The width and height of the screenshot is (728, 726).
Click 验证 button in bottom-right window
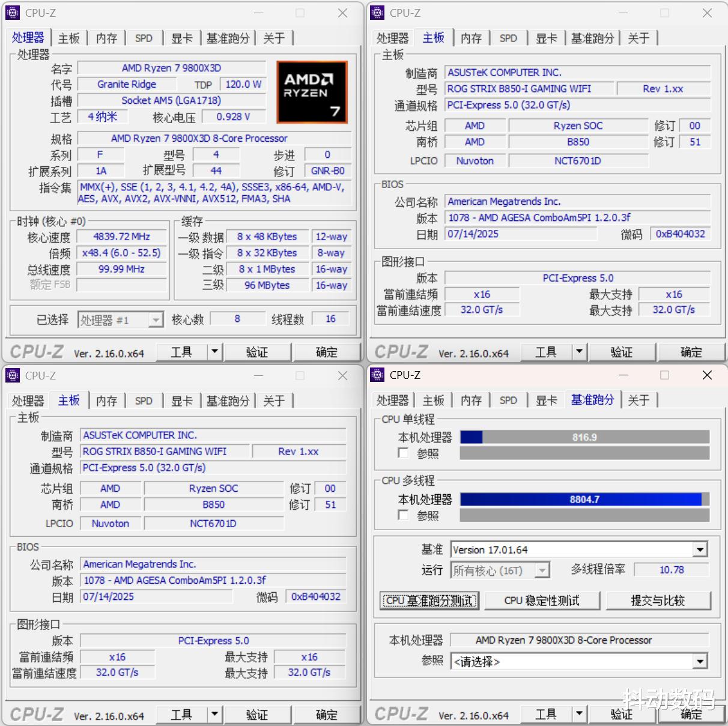(622, 713)
